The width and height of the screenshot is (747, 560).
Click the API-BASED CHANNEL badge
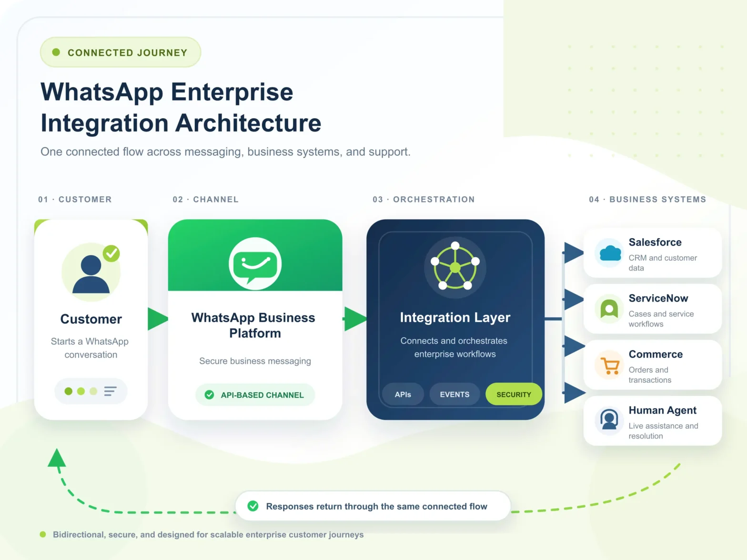[x=255, y=395]
